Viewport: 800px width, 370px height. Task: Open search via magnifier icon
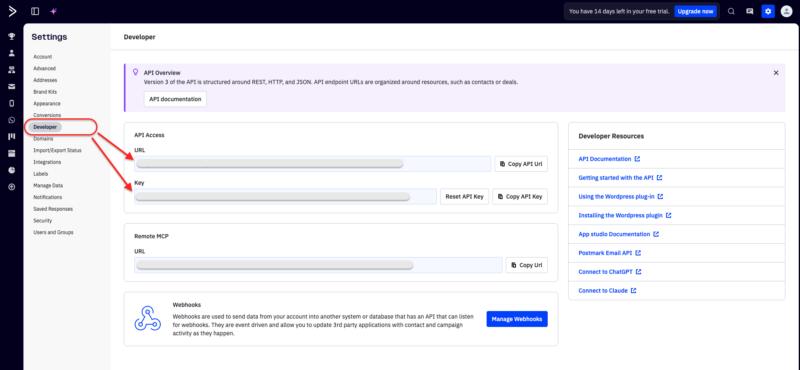pos(731,11)
